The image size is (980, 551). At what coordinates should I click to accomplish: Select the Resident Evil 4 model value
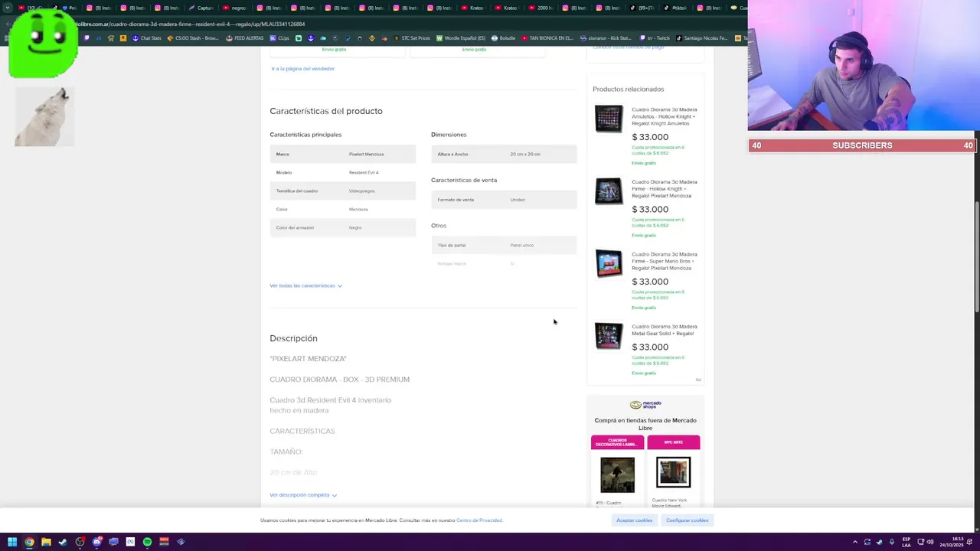[x=364, y=173]
